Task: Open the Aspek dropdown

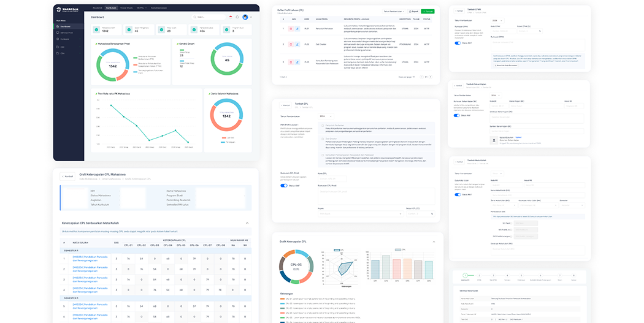Action: point(360,213)
